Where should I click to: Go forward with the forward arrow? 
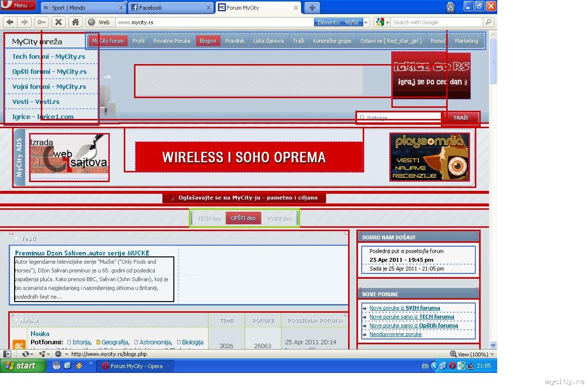(x=24, y=22)
